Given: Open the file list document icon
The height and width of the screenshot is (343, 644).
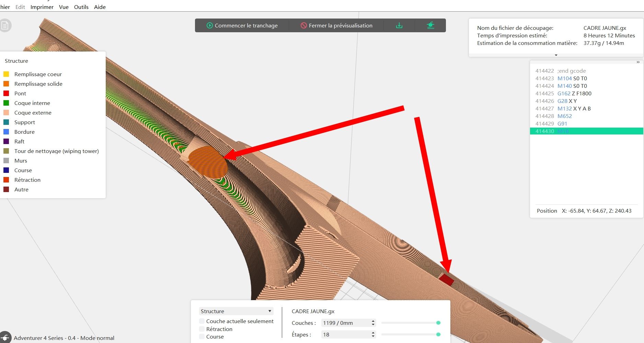Looking at the screenshot, I should 4,25.
